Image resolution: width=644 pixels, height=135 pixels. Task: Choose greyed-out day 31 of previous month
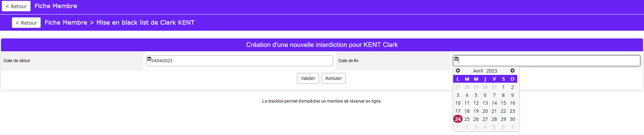pos(494,87)
